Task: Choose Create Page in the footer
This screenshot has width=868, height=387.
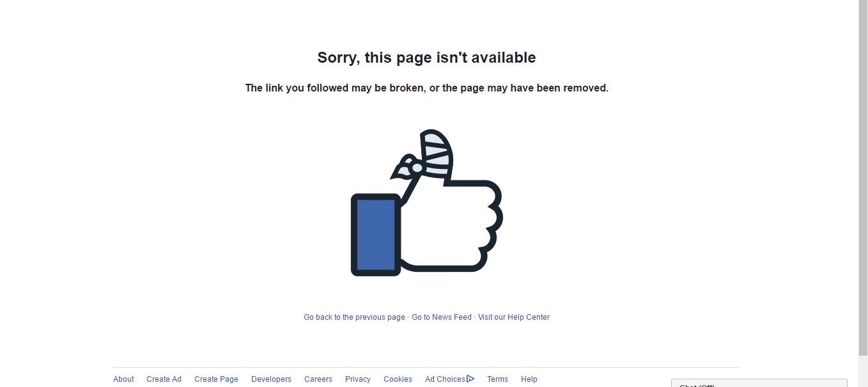Action: click(216, 379)
